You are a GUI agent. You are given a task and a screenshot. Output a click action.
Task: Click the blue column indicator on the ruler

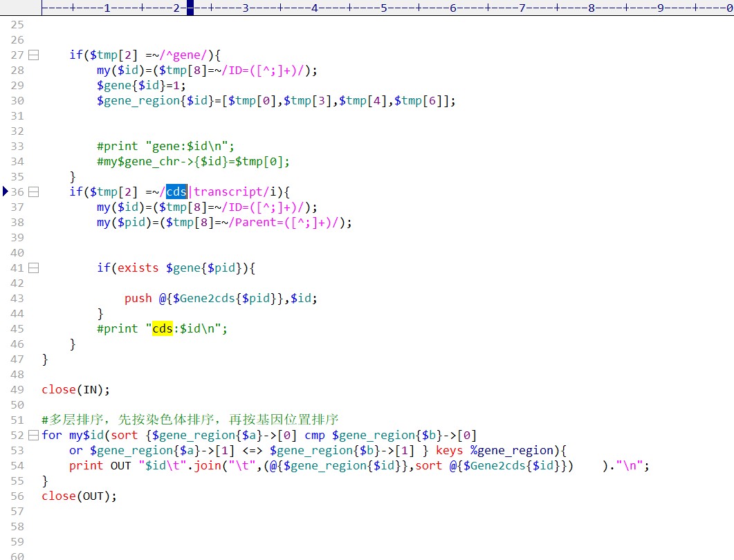[190, 9]
